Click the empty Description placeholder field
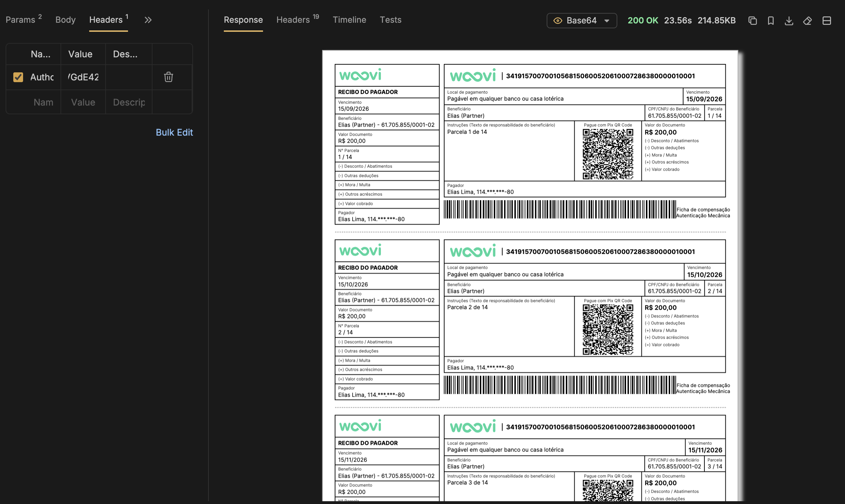845x504 pixels. 129,102
